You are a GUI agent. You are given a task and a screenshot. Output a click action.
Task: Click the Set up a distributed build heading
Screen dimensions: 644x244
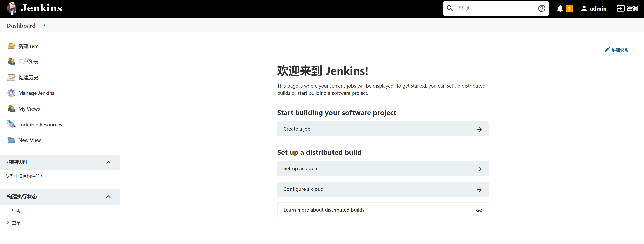pyautogui.click(x=319, y=152)
